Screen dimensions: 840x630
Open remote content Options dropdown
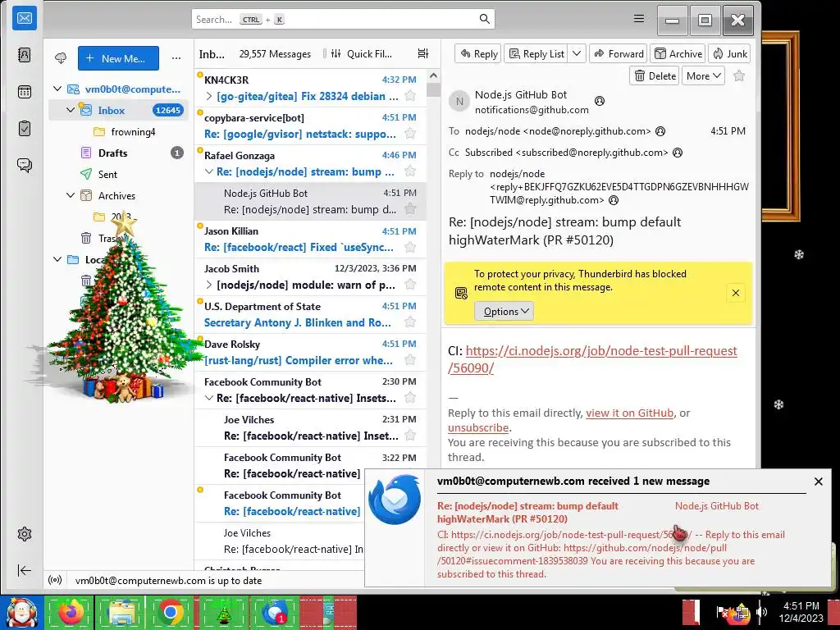point(504,311)
